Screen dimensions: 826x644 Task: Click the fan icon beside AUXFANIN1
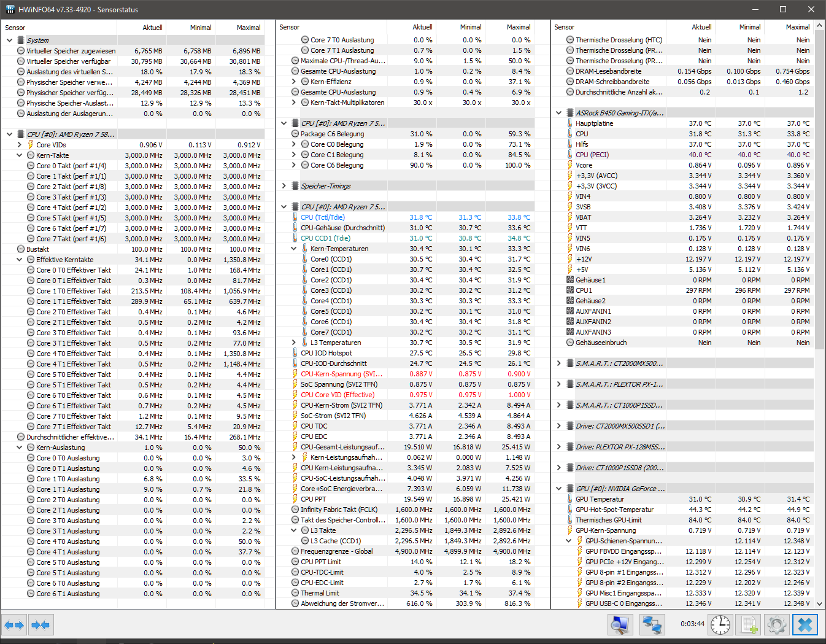click(570, 311)
